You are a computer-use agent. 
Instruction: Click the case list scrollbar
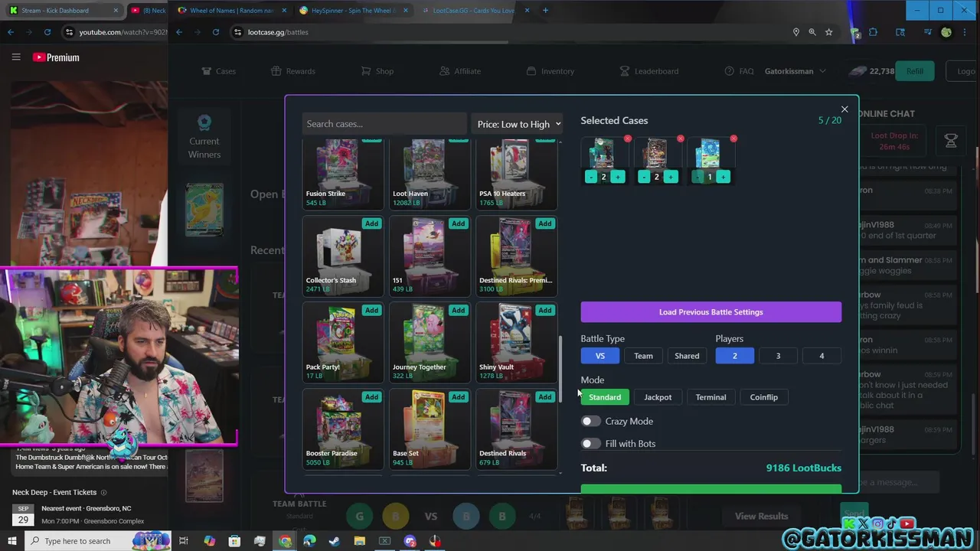560,369
